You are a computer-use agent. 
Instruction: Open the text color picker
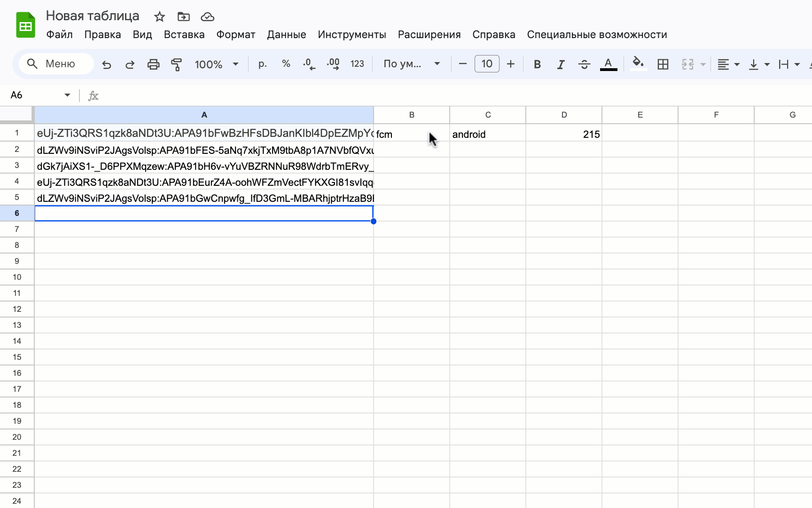click(608, 64)
